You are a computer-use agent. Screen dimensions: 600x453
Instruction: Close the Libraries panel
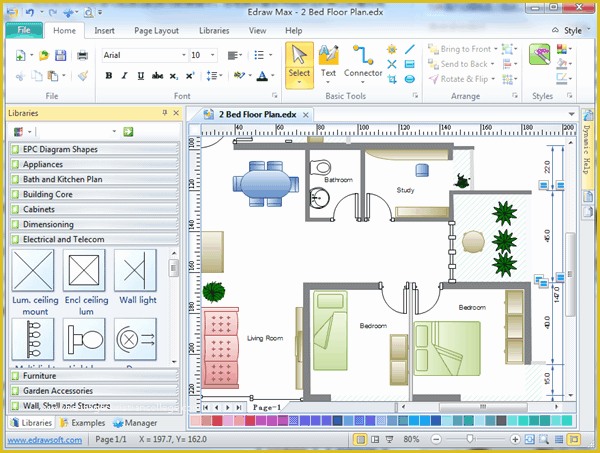tap(176, 113)
